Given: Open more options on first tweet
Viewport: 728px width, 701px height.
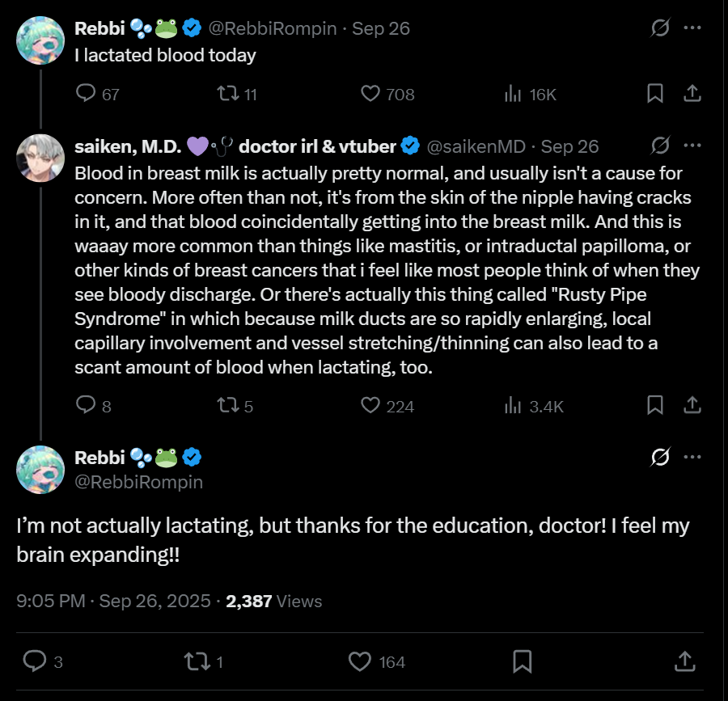Looking at the screenshot, I should [x=692, y=28].
